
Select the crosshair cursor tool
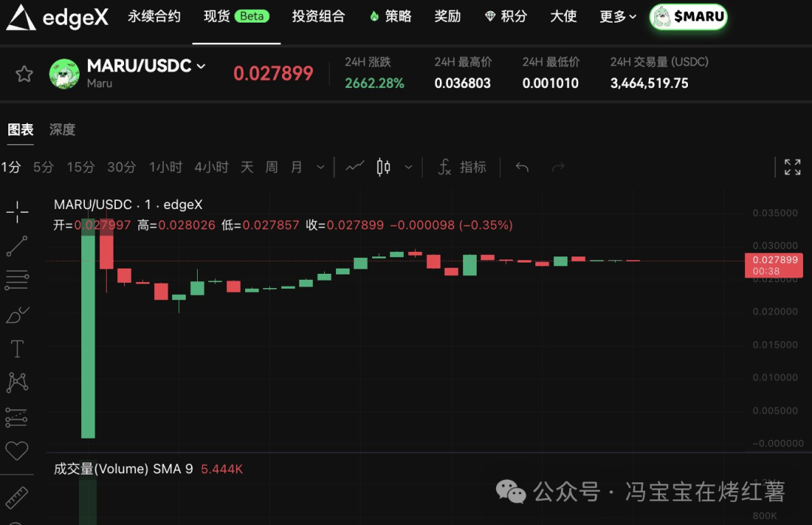(17, 212)
